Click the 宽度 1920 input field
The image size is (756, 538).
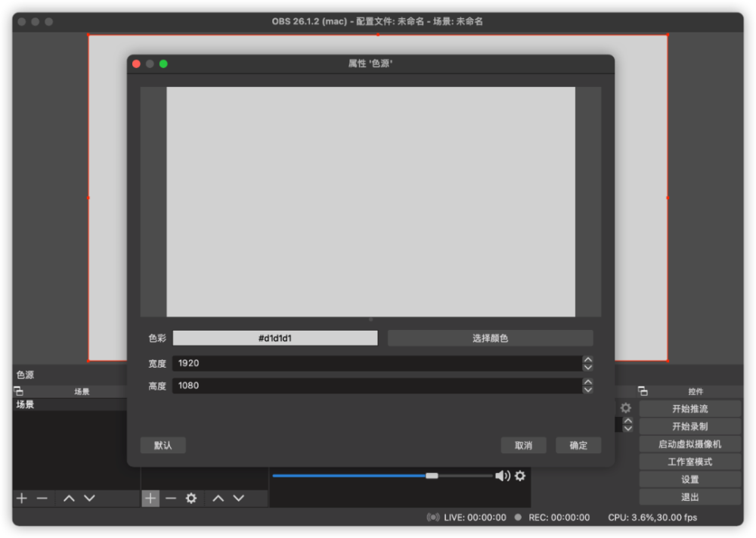(x=377, y=363)
